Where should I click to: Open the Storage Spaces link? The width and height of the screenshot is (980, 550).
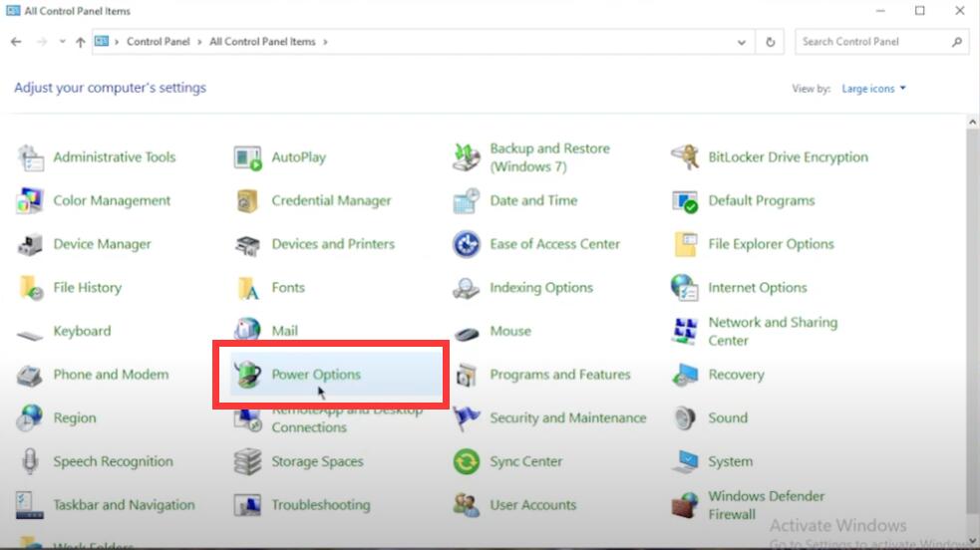[317, 461]
